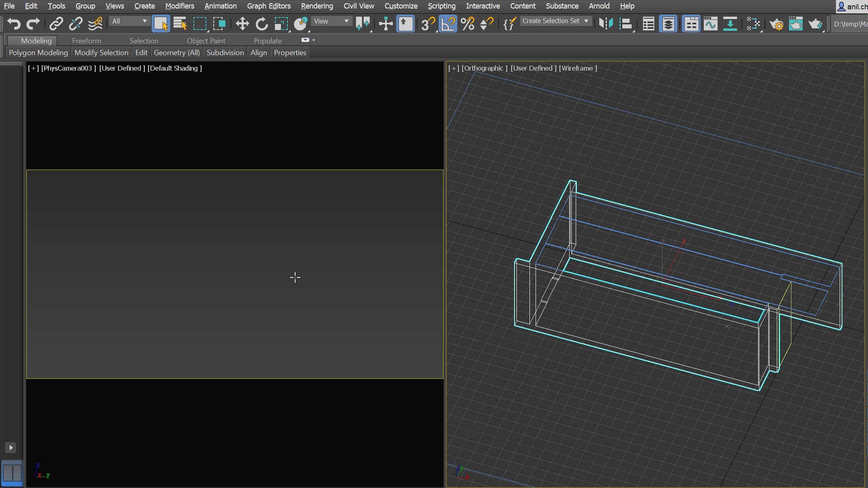The height and width of the screenshot is (488, 868).
Task: Toggle Angle Snap on the toolbar
Action: (448, 24)
